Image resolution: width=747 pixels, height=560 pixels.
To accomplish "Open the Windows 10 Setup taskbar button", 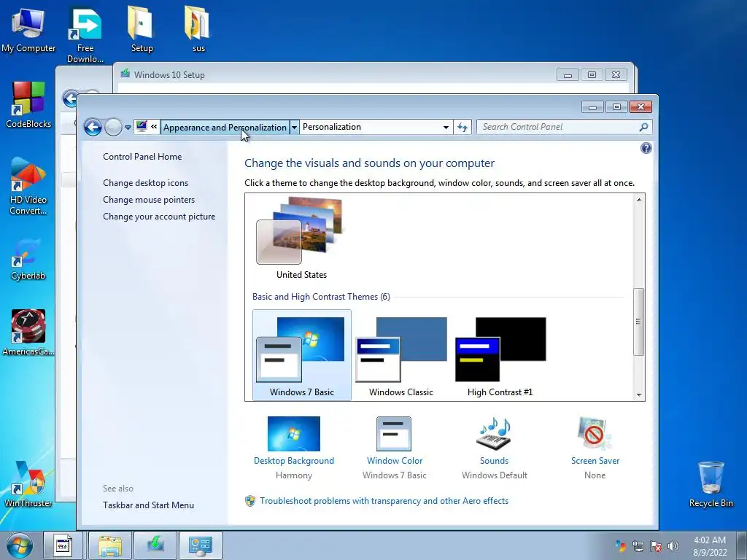I will pyautogui.click(x=155, y=545).
